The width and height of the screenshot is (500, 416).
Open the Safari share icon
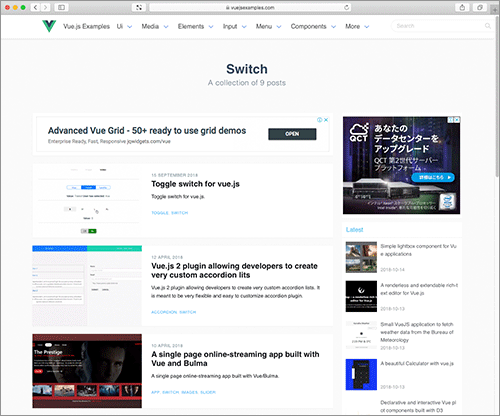tap(462, 7)
